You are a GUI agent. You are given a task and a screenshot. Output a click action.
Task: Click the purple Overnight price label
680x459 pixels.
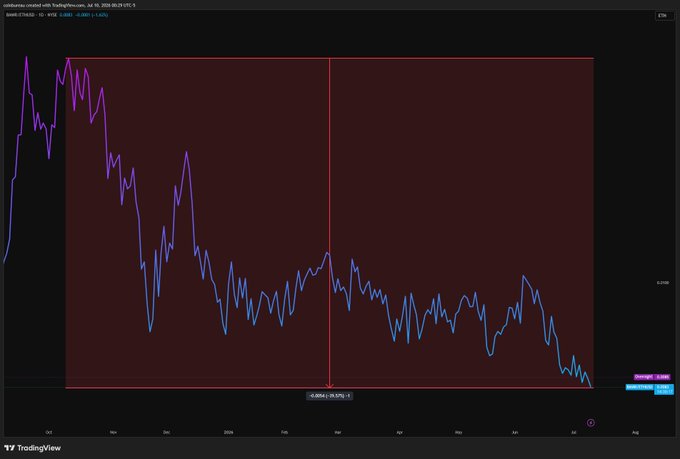point(652,377)
